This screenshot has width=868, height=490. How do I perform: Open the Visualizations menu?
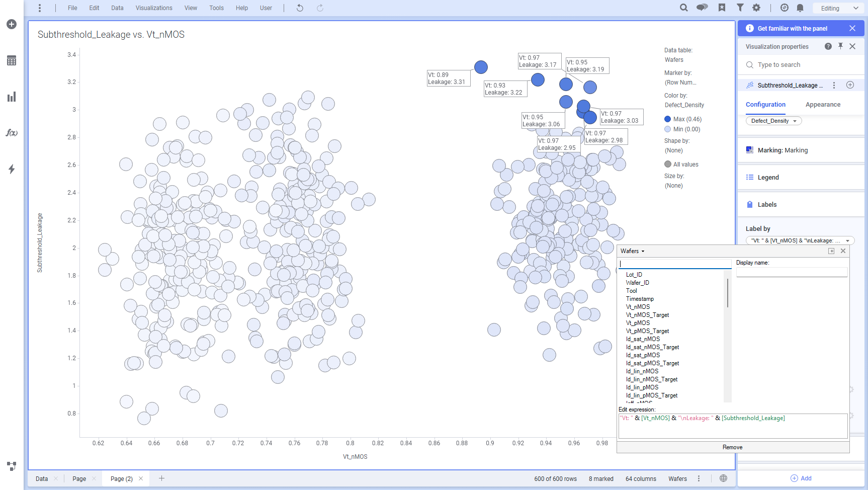[154, 8]
